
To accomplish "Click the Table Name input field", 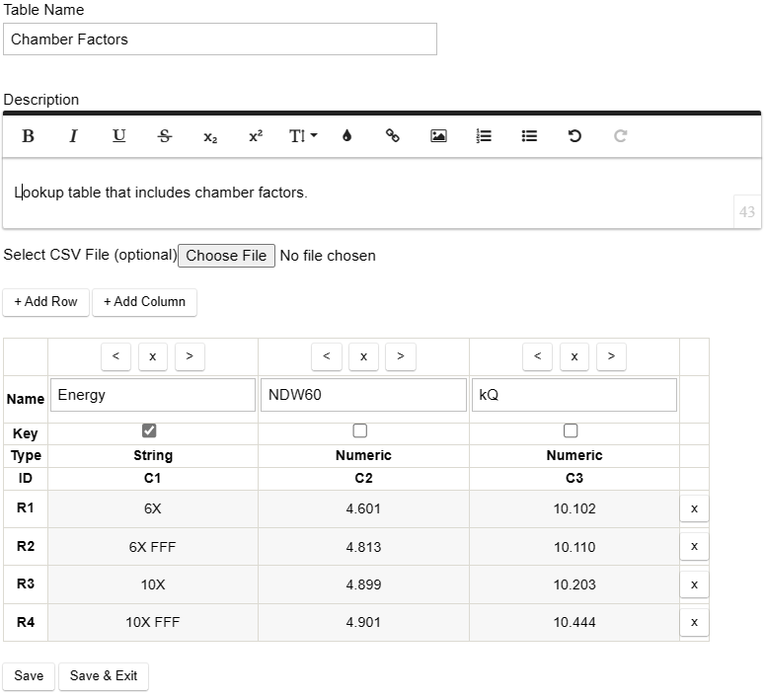I will point(219,39).
